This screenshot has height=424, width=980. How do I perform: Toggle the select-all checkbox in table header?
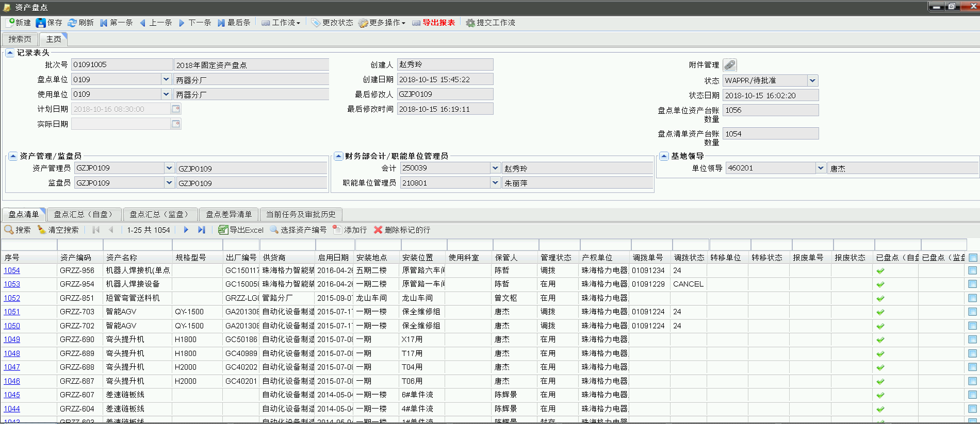[x=973, y=258]
